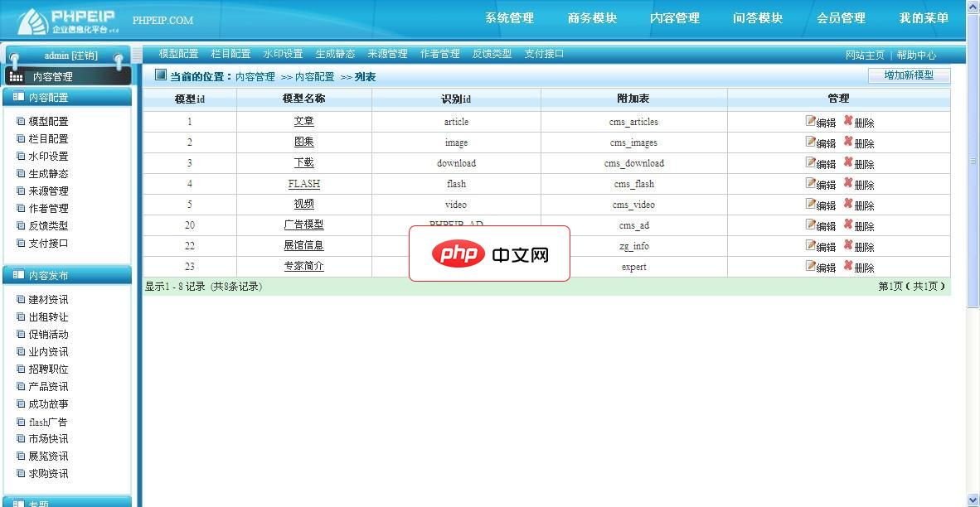Switch to 水印设置 tab in submenu
Image resolution: width=980 pixels, height=507 pixels.
283,54
